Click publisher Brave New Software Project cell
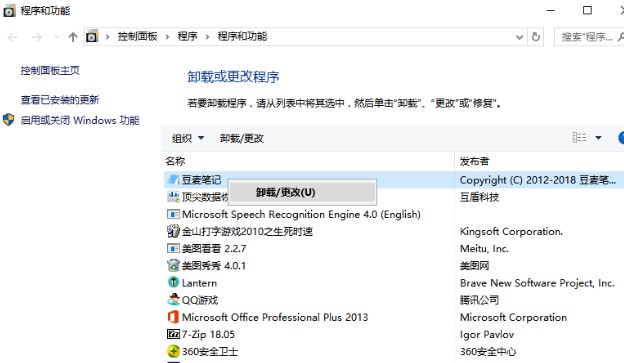The width and height of the screenshot is (624, 363). click(x=537, y=283)
